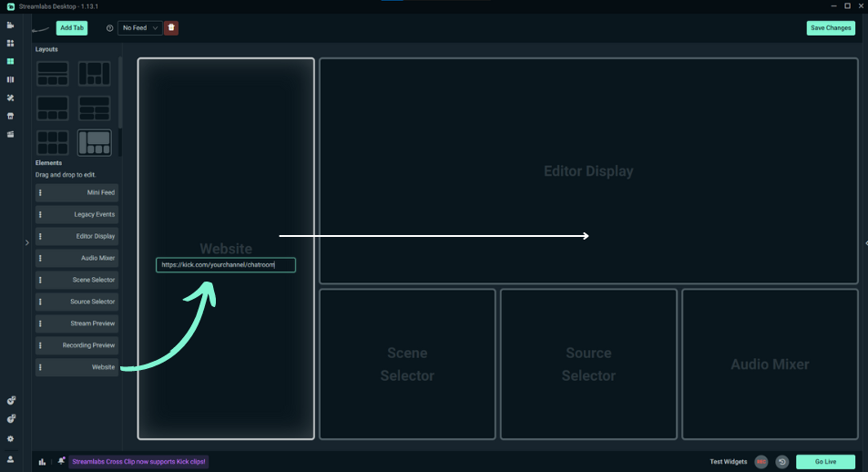Click the Go Live button

pyautogui.click(x=825, y=461)
